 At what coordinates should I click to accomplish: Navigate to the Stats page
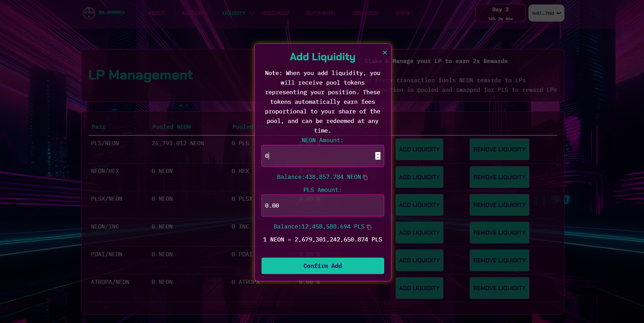[402, 13]
